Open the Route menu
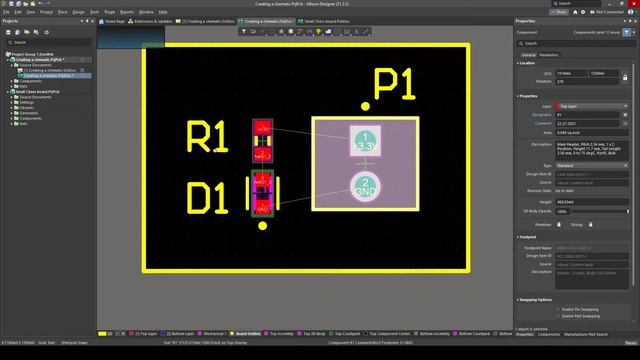Screen dimensions: 640x360 [x=110, y=12]
